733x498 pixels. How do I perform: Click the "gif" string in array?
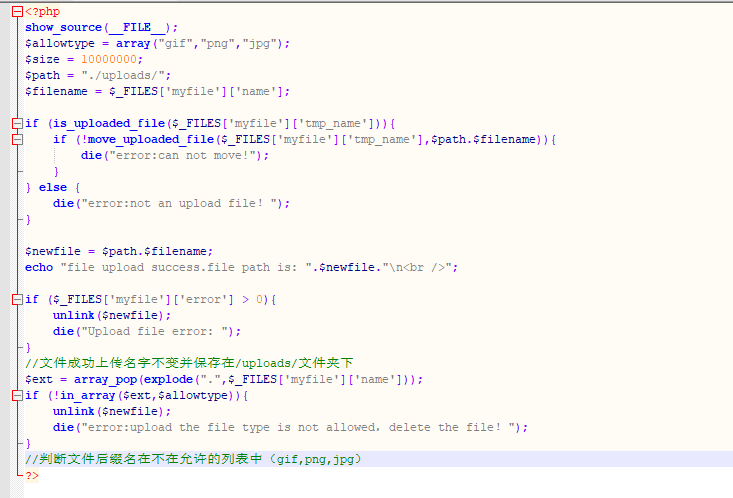(176, 43)
